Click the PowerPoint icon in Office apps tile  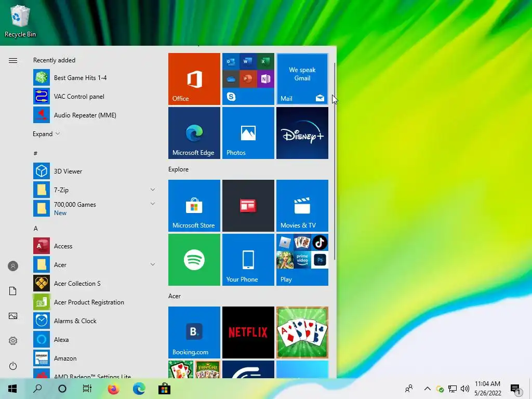coord(247,79)
